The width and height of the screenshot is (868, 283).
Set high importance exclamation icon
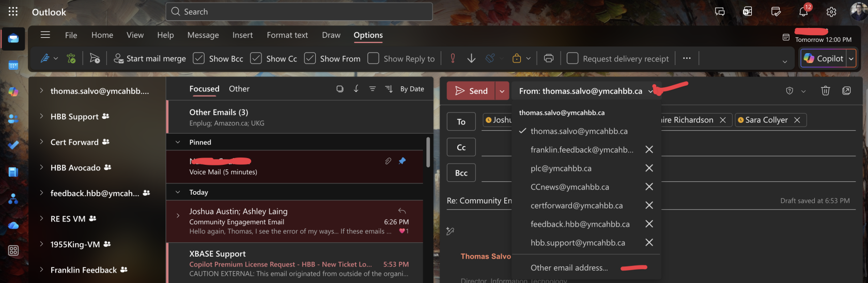(453, 58)
